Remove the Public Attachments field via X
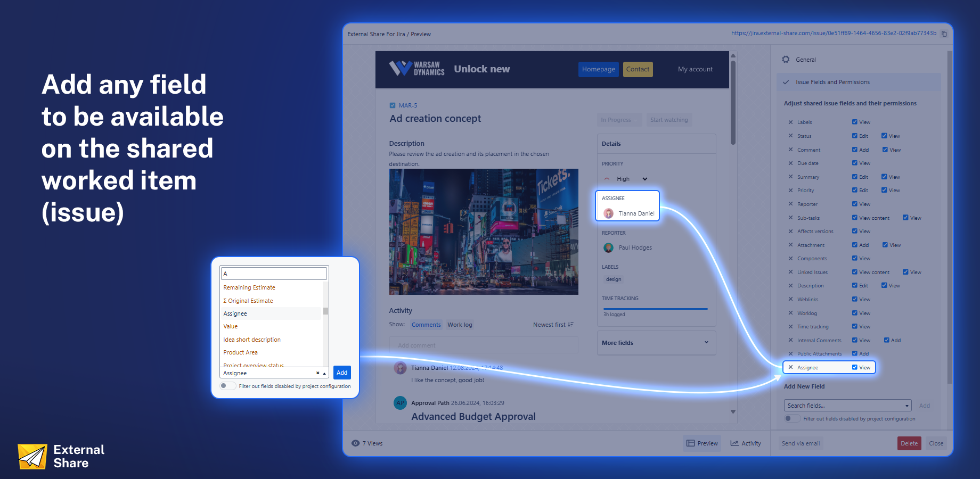Screen dimensions: 980x479 point(790,353)
